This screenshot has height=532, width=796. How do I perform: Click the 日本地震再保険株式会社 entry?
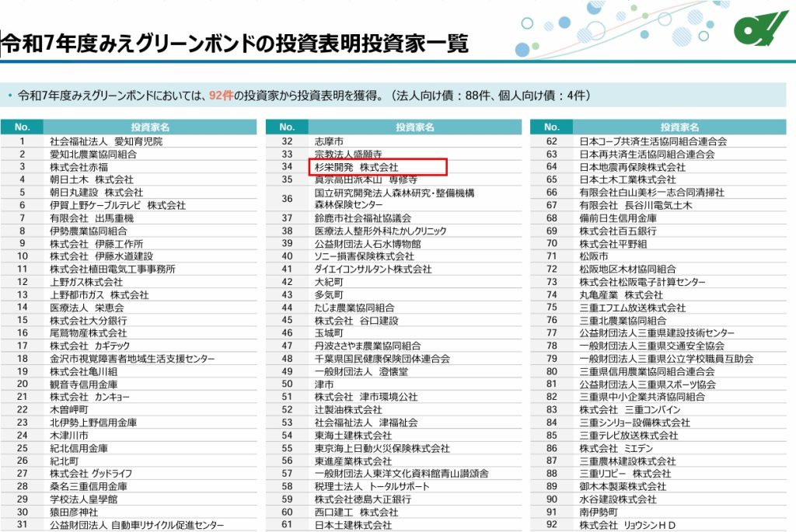(632, 167)
